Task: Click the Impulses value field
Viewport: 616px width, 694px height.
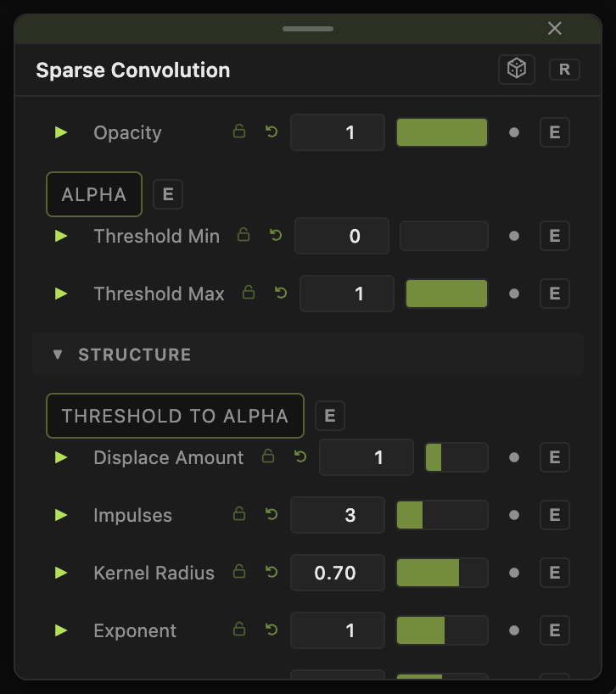Action: click(338, 515)
